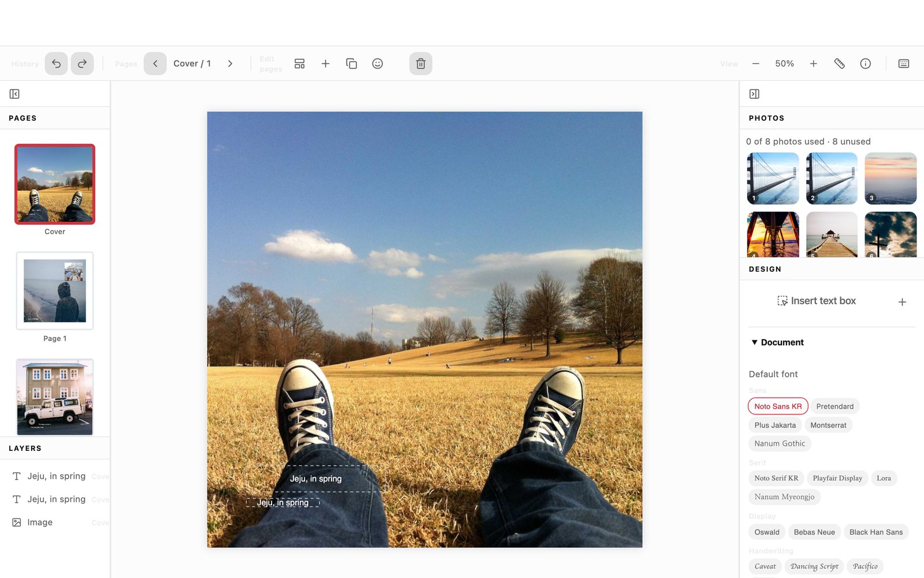Screen dimensions: 924x578
Task: Go to the previous page arrow
Action: coord(155,64)
